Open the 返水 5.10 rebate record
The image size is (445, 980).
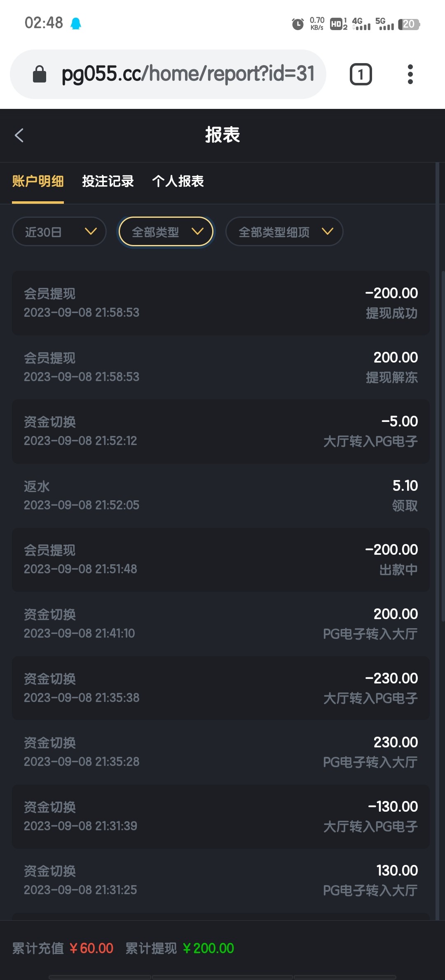[x=221, y=495]
